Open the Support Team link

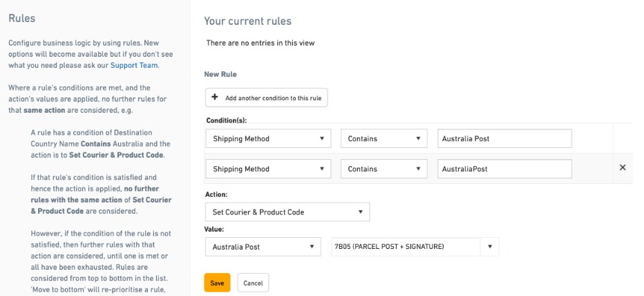[134, 66]
